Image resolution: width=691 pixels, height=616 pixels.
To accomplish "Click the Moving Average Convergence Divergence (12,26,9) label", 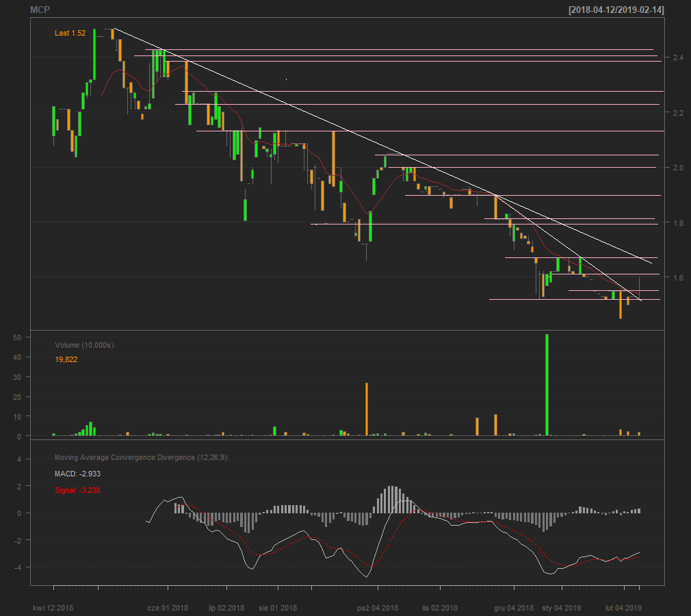I will [142, 457].
